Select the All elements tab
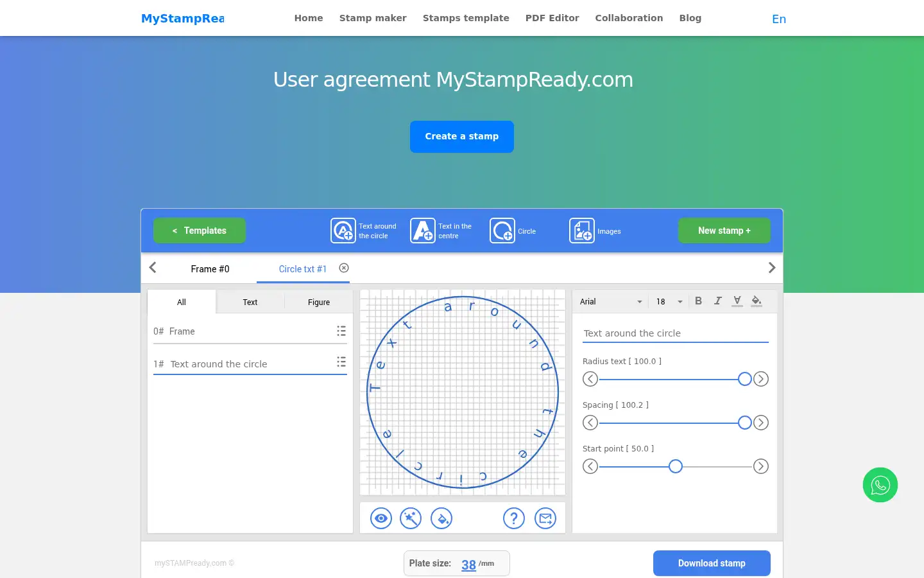924x578 pixels. (x=182, y=302)
